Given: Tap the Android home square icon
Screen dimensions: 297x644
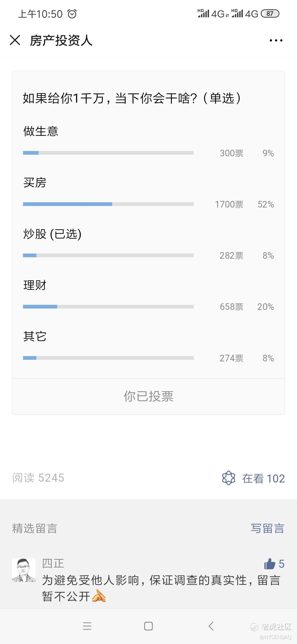Looking at the screenshot, I should (x=148, y=626).
